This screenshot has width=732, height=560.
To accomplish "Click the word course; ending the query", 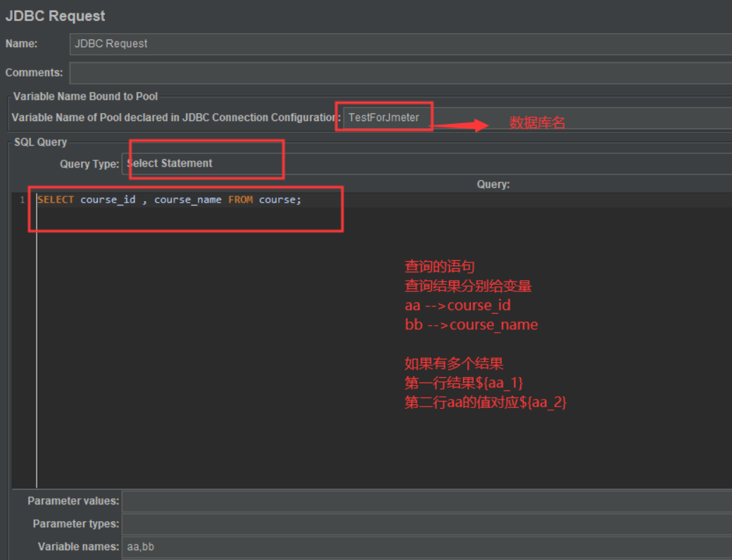I will pyautogui.click(x=280, y=200).
